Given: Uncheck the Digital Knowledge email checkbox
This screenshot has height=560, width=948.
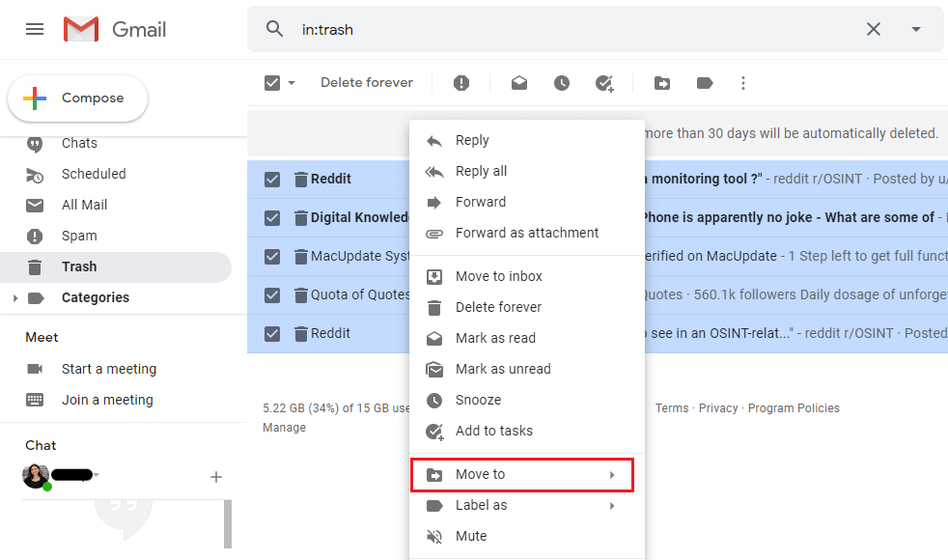Looking at the screenshot, I should click(x=272, y=217).
